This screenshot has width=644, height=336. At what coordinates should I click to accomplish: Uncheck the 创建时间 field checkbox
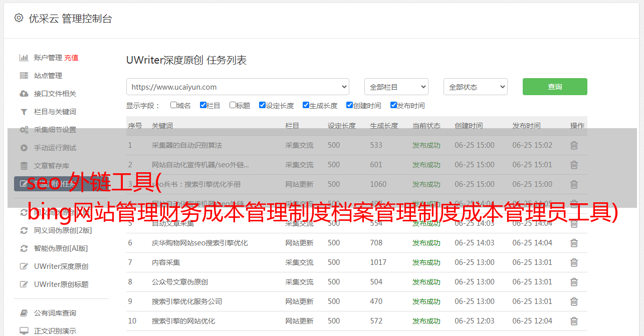(349, 105)
